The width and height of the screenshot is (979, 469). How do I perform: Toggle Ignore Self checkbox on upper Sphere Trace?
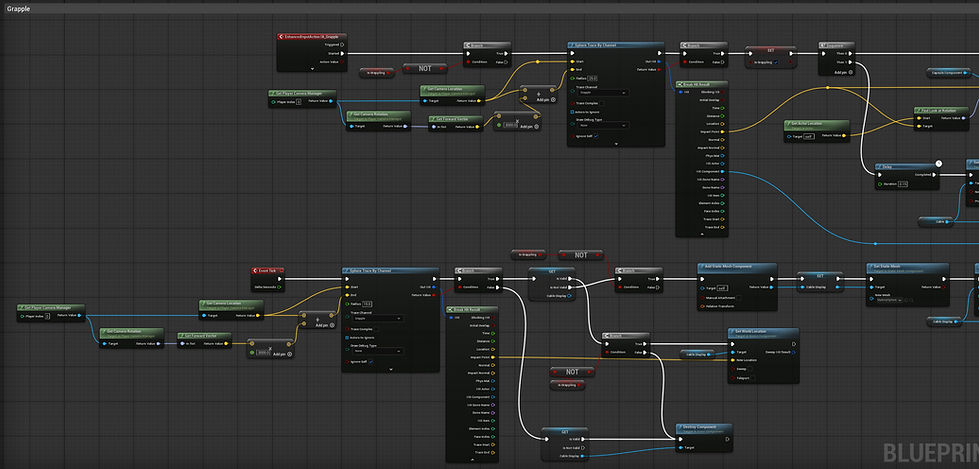(x=596, y=136)
